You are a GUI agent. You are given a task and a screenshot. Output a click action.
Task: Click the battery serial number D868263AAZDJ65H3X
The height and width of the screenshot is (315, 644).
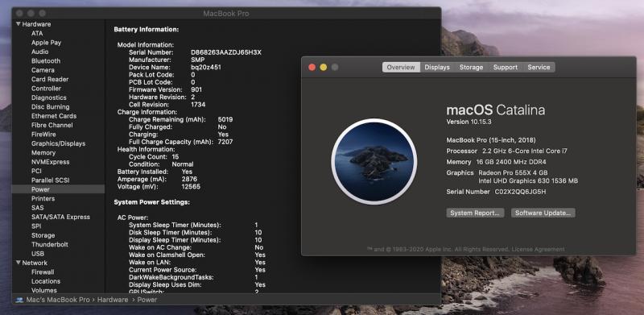226,52
